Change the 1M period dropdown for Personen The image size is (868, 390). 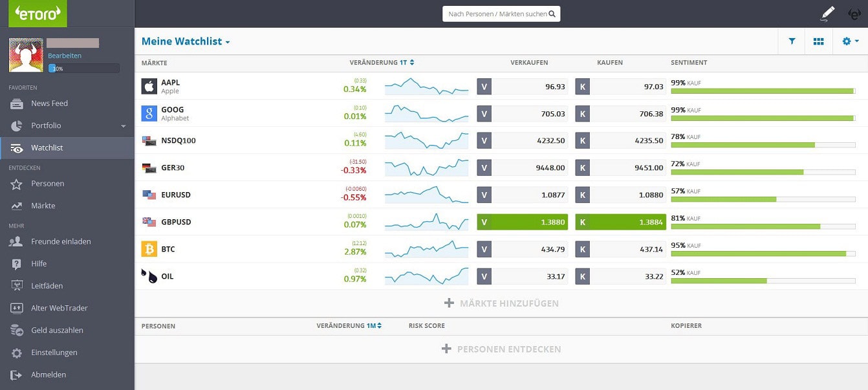coord(374,326)
